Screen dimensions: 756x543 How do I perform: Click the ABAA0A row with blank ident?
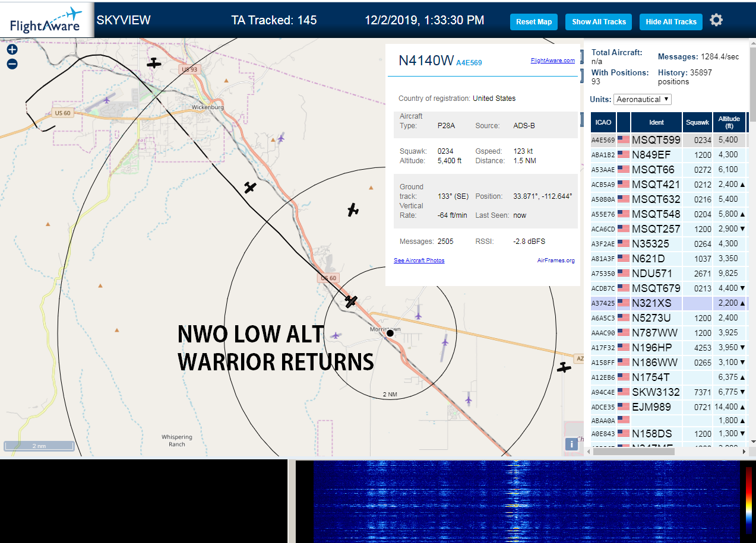[x=669, y=420]
